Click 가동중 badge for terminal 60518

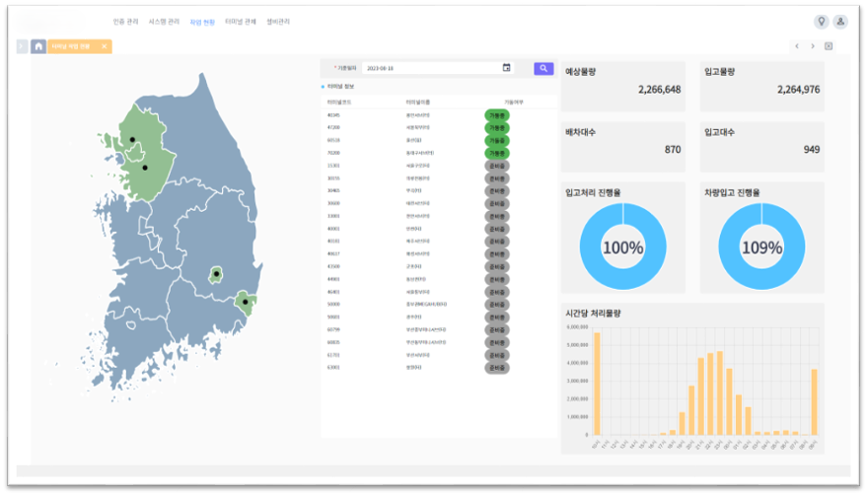(x=497, y=141)
